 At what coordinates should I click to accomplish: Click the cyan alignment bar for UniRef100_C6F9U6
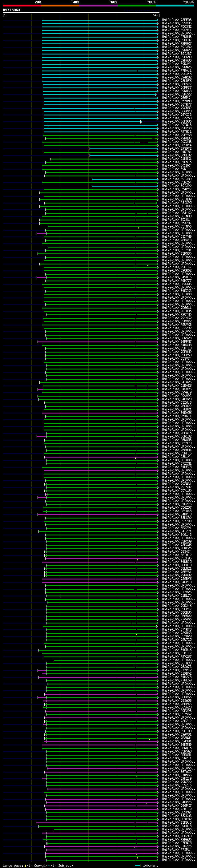click(x=93, y=122)
